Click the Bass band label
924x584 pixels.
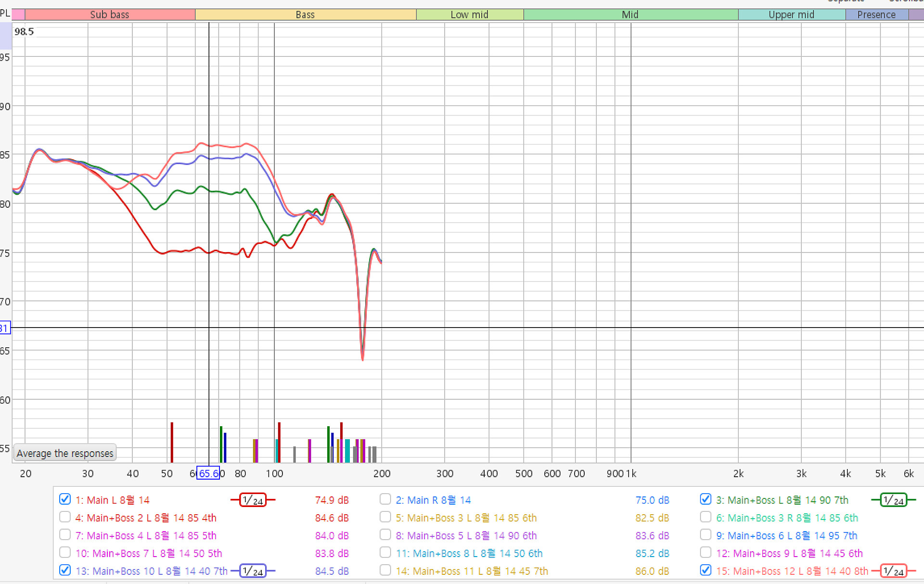pyautogui.click(x=306, y=14)
